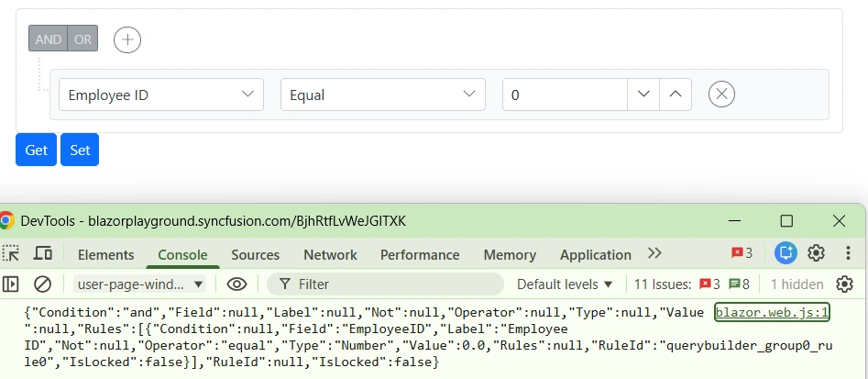Switch to the Application tab
Viewport: 868px width, 379px height.
pyautogui.click(x=596, y=255)
